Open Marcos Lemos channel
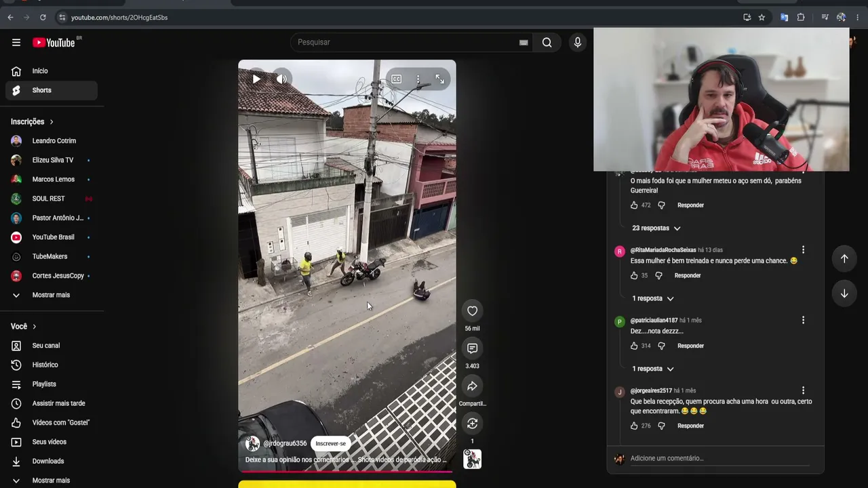Viewport: 868px width, 488px height. [52, 180]
